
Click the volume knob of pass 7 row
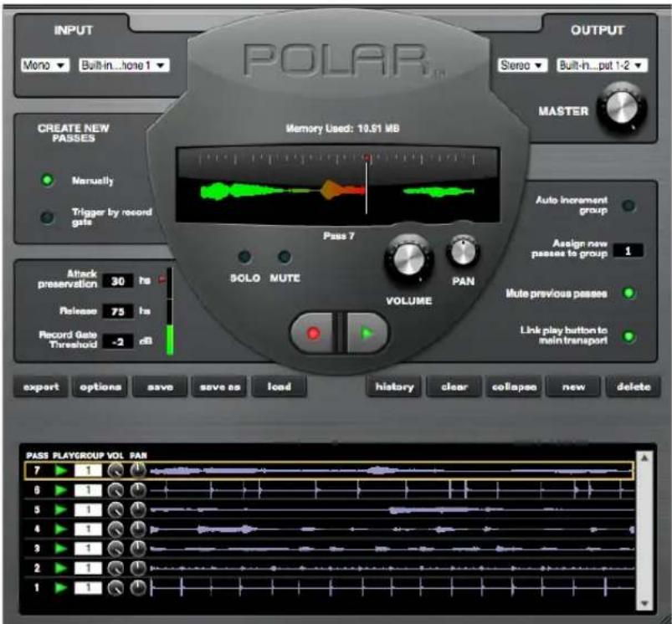click(x=115, y=471)
